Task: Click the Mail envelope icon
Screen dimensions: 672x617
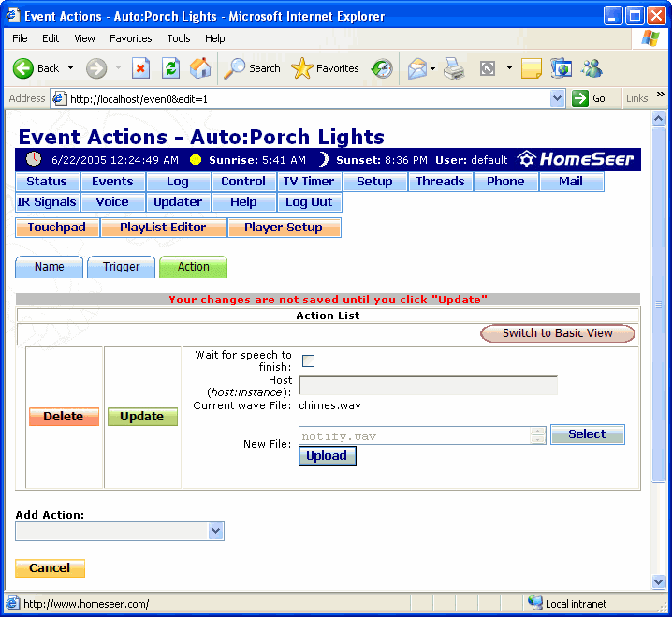Action: click(x=417, y=68)
